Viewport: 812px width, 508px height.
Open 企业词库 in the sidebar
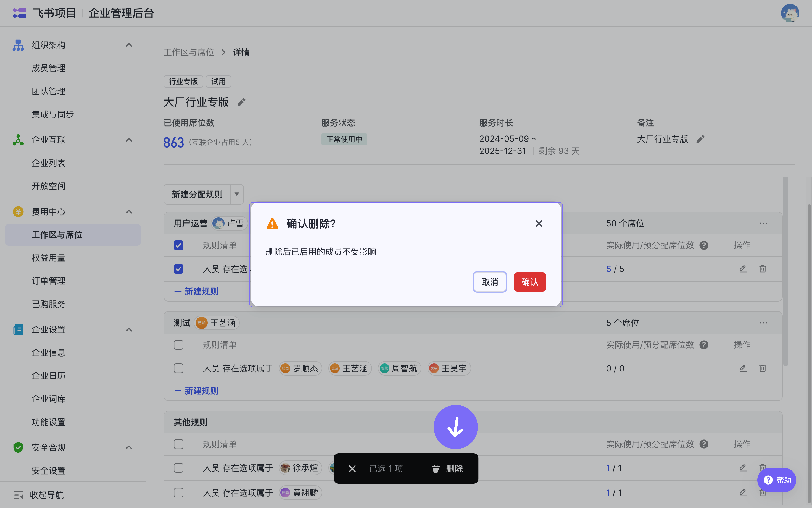click(49, 399)
